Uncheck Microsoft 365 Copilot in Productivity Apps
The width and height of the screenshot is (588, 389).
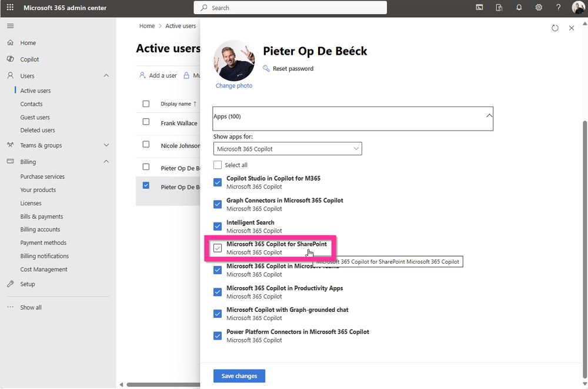(218, 292)
